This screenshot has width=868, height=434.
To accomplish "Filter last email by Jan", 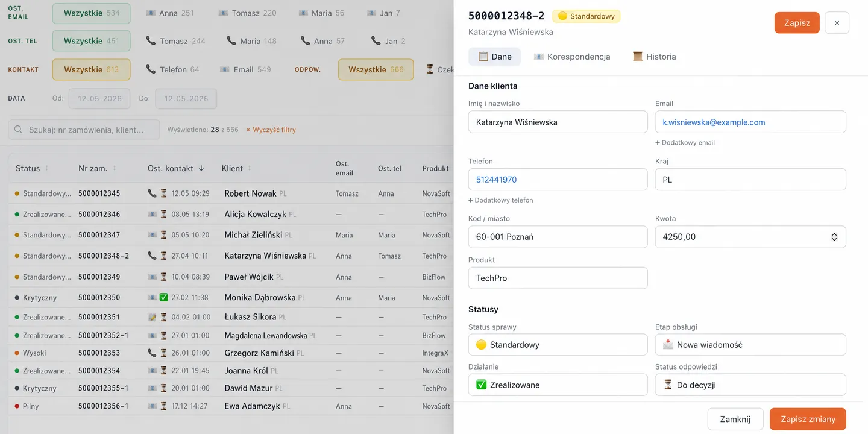I will click(383, 13).
